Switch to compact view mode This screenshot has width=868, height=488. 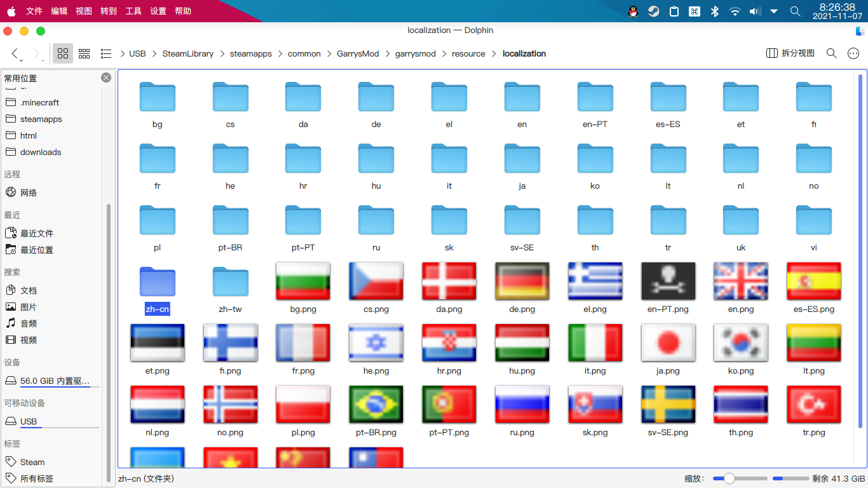[x=84, y=53]
